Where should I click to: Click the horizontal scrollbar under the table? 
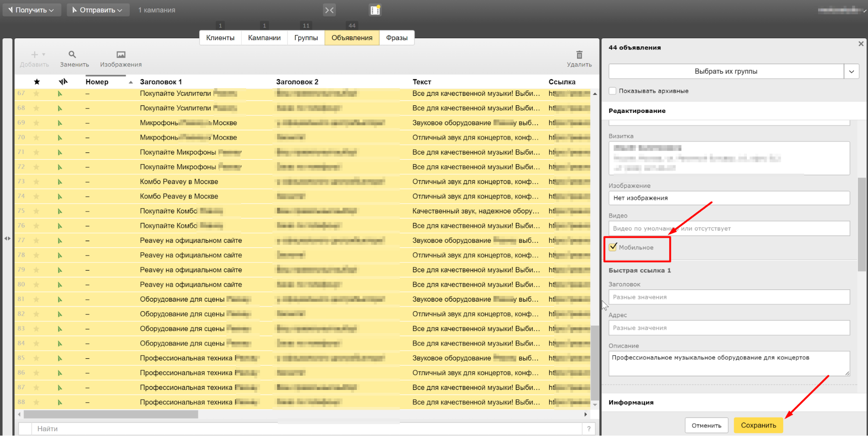111,414
